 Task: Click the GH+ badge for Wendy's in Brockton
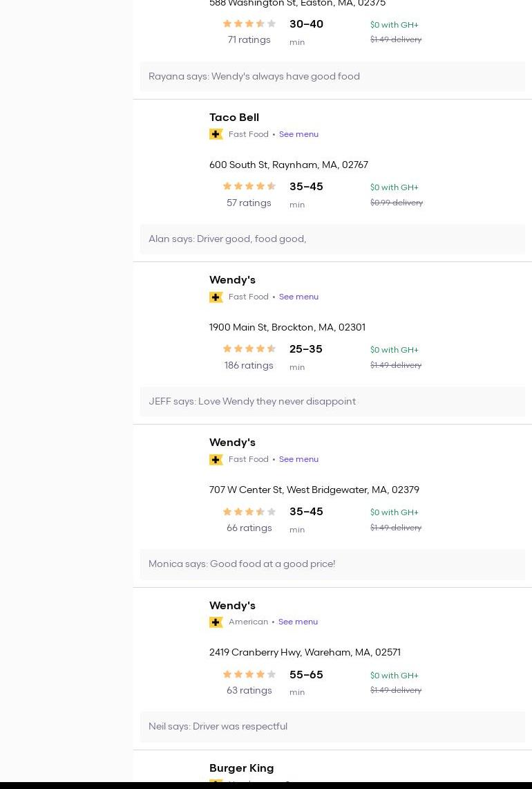pos(216,297)
